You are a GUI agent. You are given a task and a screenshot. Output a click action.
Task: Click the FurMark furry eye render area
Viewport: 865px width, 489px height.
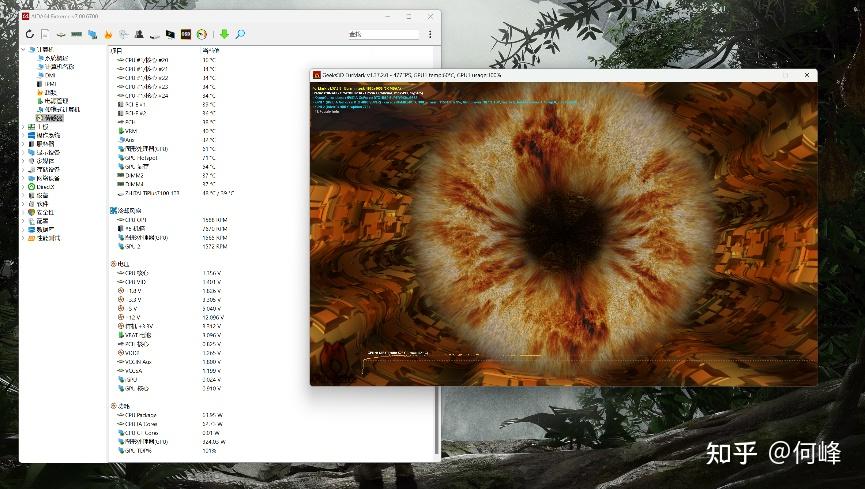564,233
